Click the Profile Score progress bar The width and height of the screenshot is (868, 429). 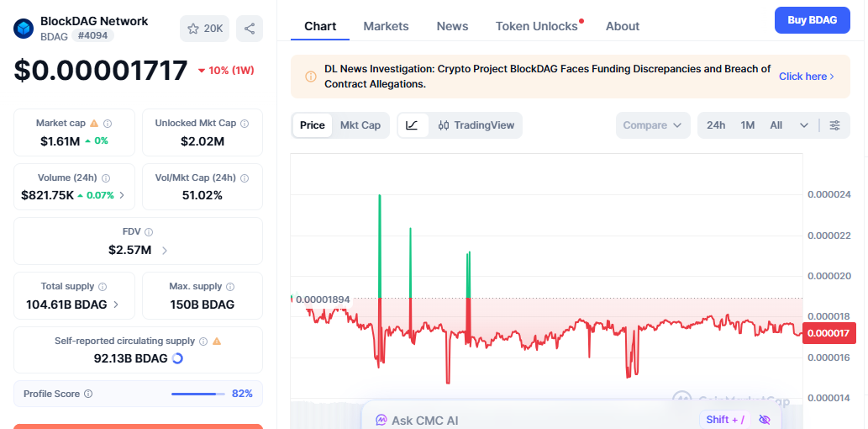click(198, 394)
